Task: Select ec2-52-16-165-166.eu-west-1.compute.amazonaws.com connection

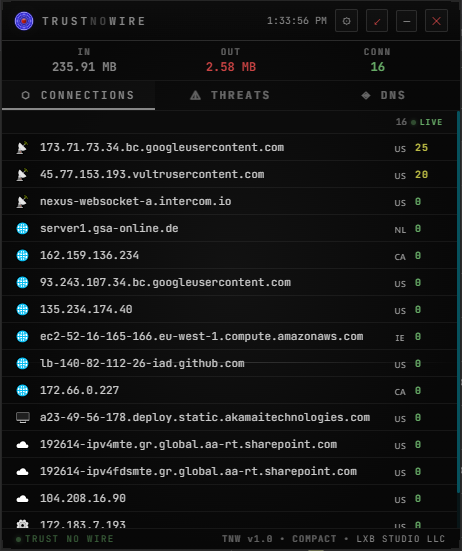Action: [229, 337]
